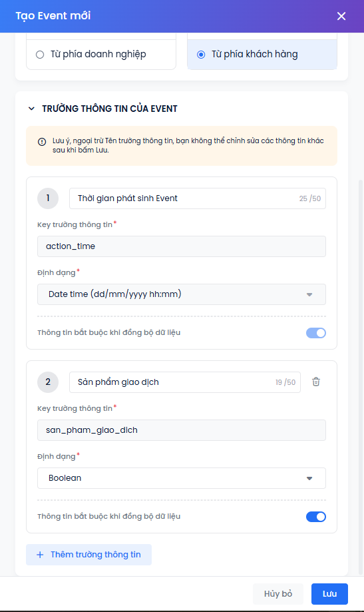Click the number 1 field badge

tap(48, 198)
